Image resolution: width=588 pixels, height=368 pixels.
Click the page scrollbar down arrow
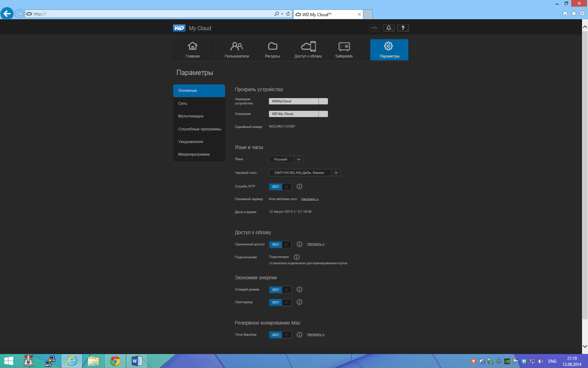coord(585,346)
